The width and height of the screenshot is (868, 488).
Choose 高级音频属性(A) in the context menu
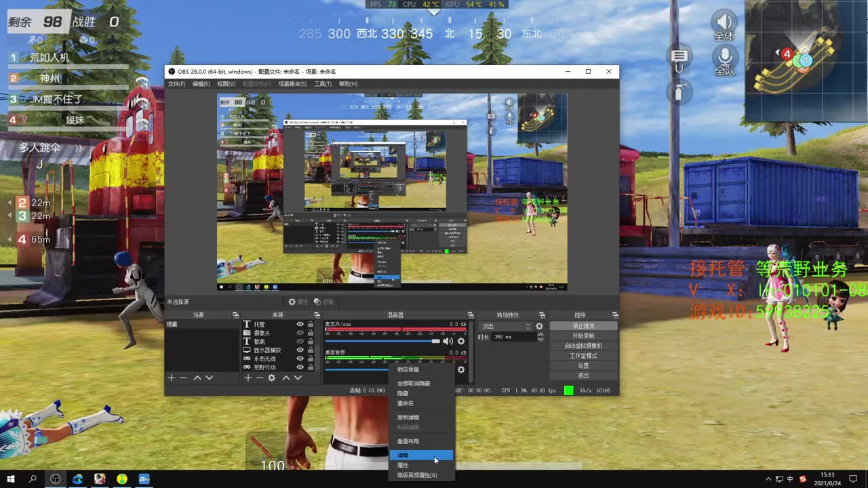point(421,475)
